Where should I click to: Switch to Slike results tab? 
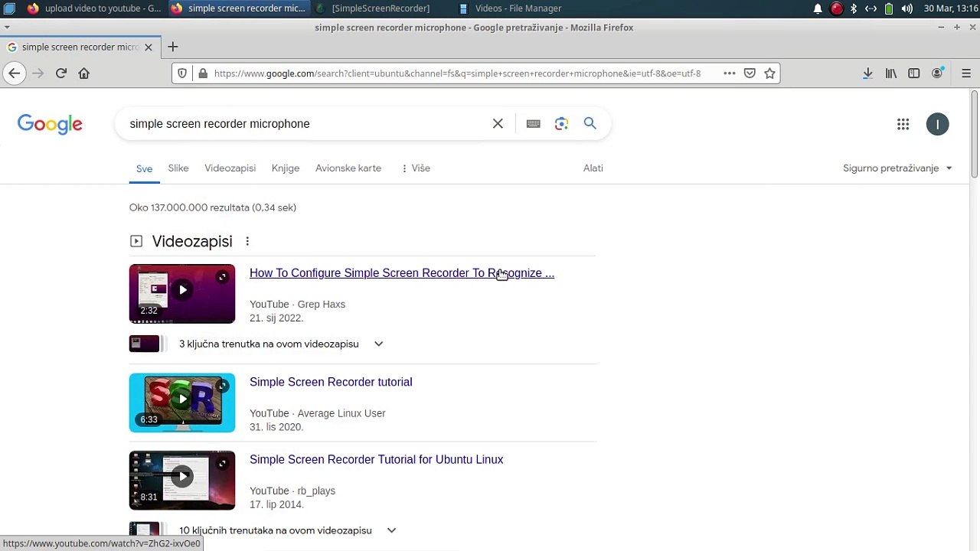(178, 168)
